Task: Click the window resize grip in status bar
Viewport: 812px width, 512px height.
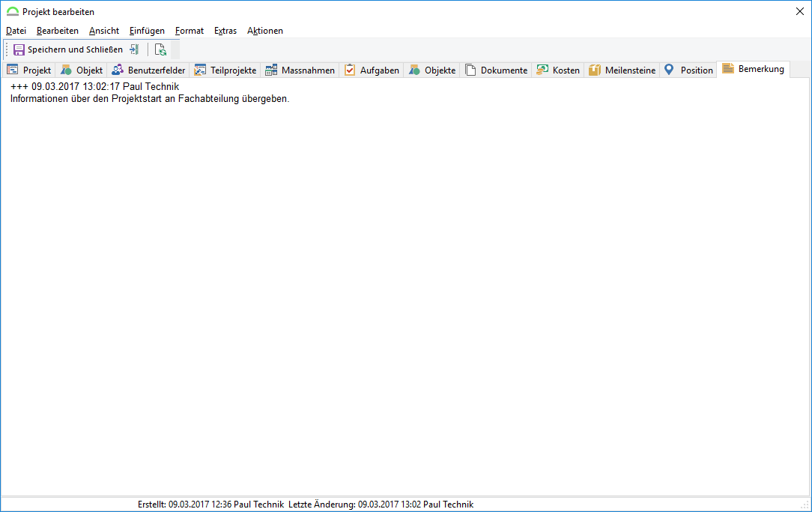Action: pos(805,505)
